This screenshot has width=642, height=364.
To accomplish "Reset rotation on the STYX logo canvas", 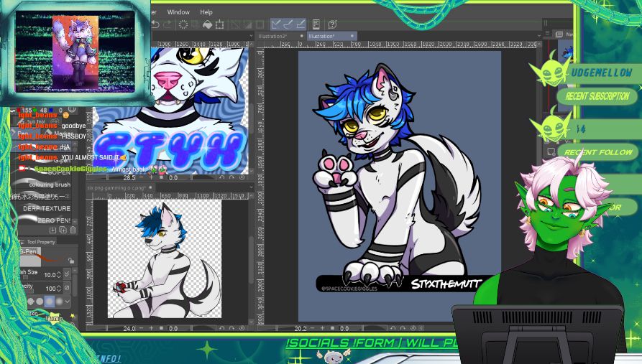I will pyautogui.click(x=242, y=177).
